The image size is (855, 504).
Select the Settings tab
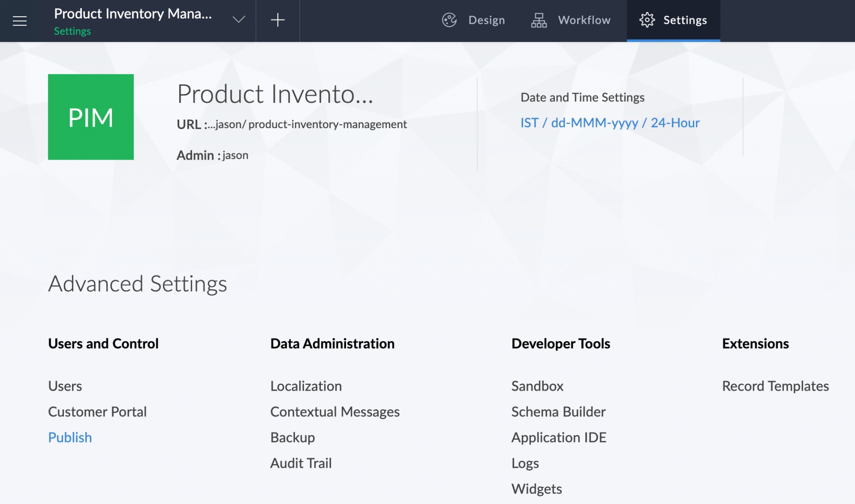click(x=673, y=20)
